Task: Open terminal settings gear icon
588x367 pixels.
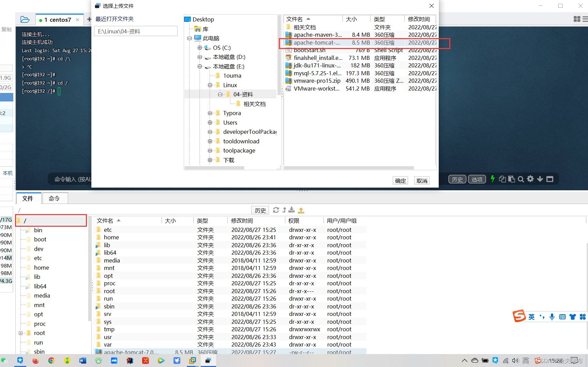Action: [x=530, y=179]
